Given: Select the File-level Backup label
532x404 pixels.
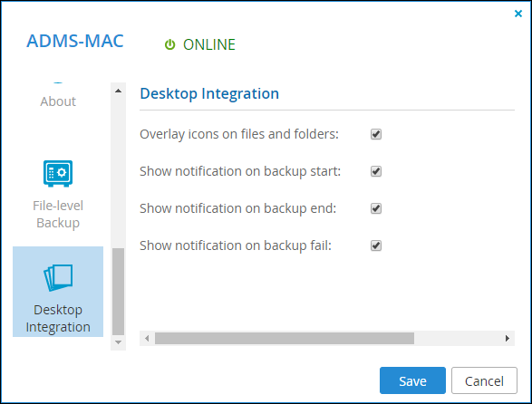Looking at the screenshot, I should [58, 215].
